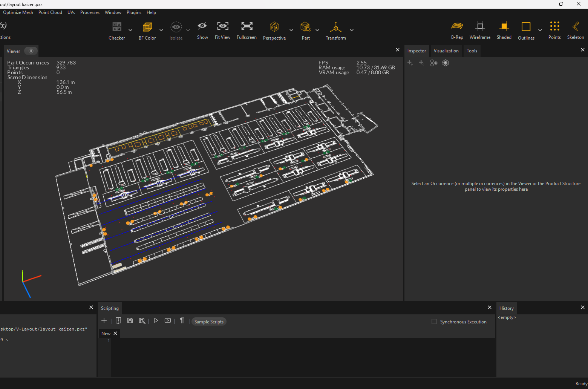
Task: Pause viewer statistics with the pause toggle
Action: point(31,51)
